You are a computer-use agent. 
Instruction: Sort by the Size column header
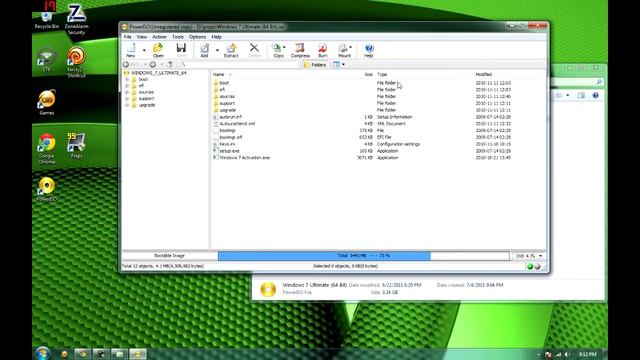click(x=369, y=74)
